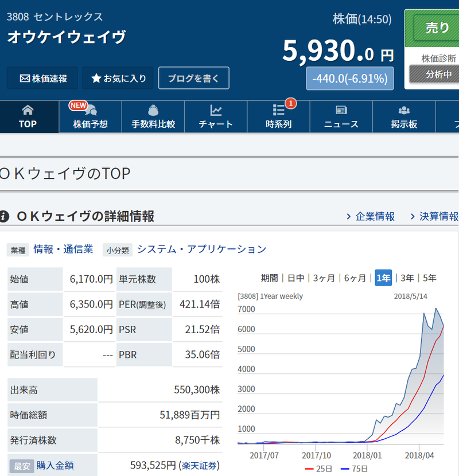Switch chart period to 6ヶ月
The height and width of the screenshot is (476, 459).
pos(356,276)
